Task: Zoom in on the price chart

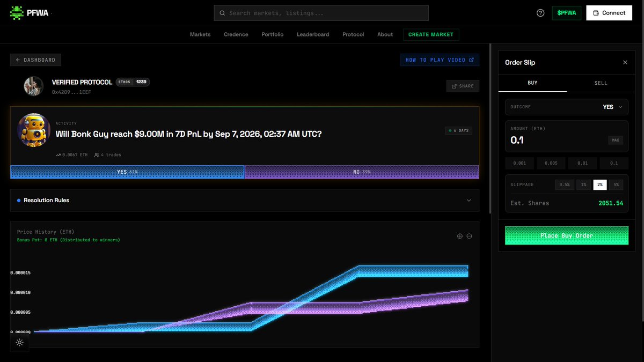Action: pyautogui.click(x=459, y=236)
